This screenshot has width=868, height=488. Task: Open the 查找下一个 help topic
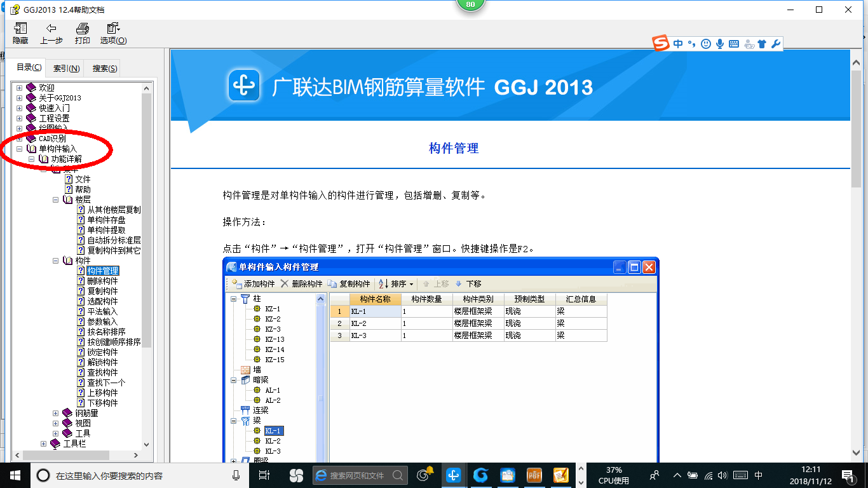(106, 383)
